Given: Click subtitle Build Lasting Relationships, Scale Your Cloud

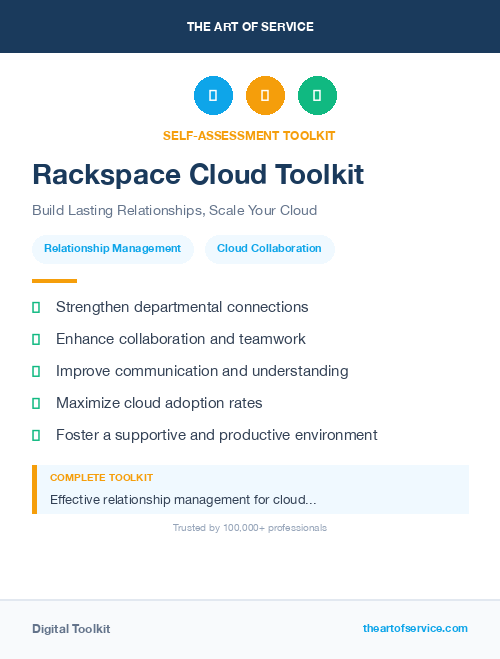Looking at the screenshot, I should (174, 210).
